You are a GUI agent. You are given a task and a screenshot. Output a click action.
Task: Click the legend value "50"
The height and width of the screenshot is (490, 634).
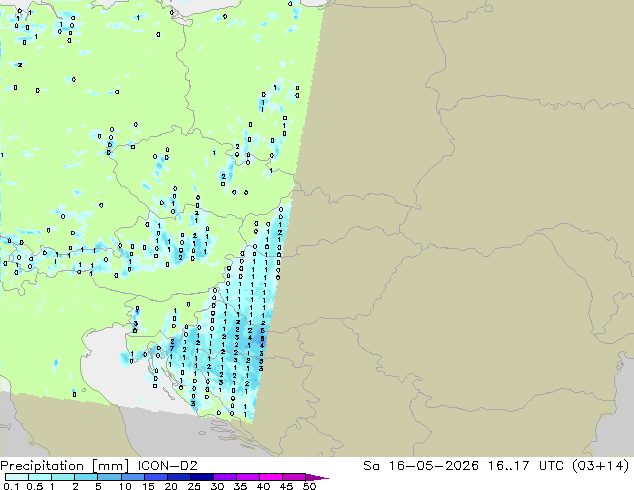309,486
